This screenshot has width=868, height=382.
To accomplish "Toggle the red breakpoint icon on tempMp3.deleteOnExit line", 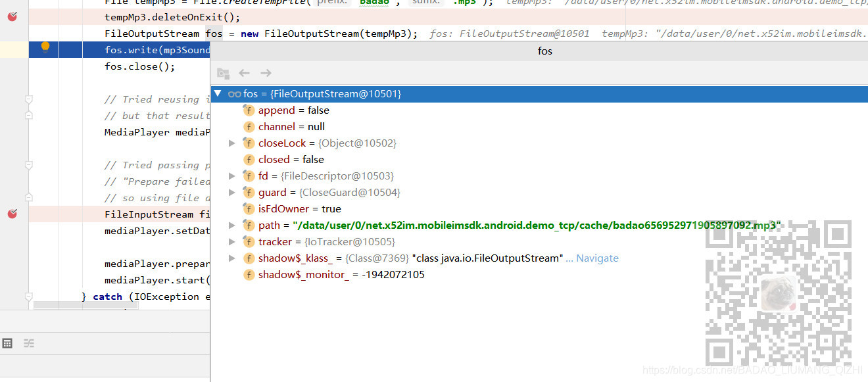I will 11,16.
